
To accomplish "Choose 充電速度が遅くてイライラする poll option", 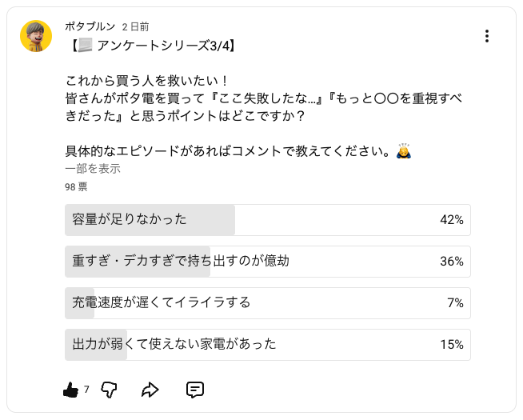I will pos(267,303).
